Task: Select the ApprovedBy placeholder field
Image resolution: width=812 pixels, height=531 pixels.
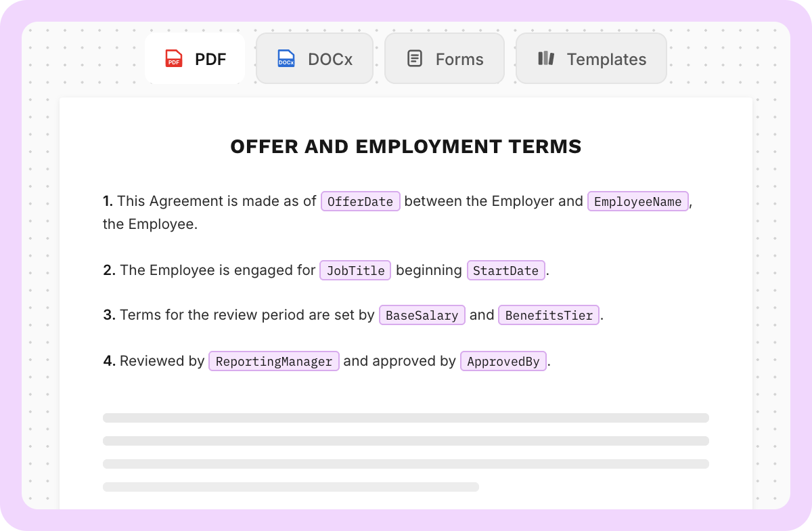Action: pyautogui.click(x=503, y=361)
